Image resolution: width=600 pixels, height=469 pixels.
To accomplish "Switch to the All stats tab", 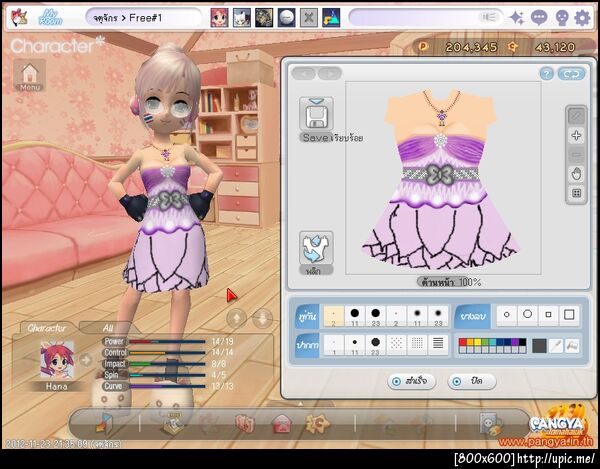I will point(108,328).
